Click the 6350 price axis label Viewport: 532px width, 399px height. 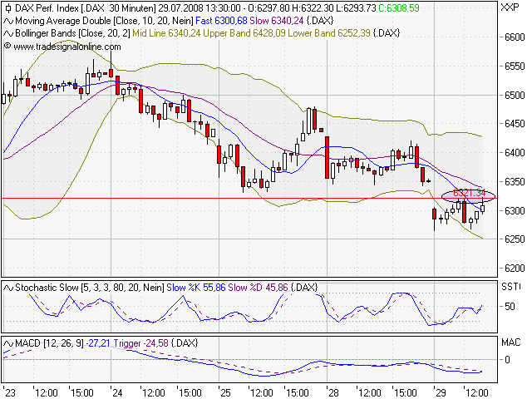515,182
